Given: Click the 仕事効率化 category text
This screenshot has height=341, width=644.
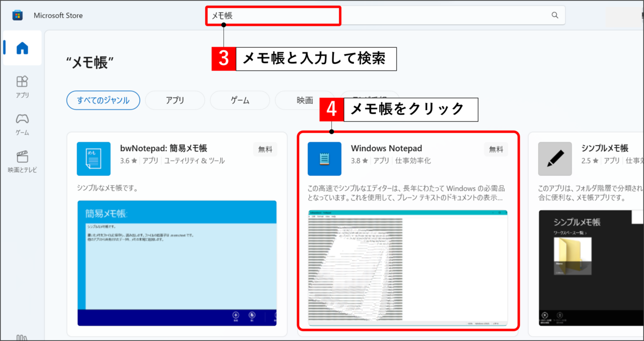Looking at the screenshot, I should [x=413, y=161].
